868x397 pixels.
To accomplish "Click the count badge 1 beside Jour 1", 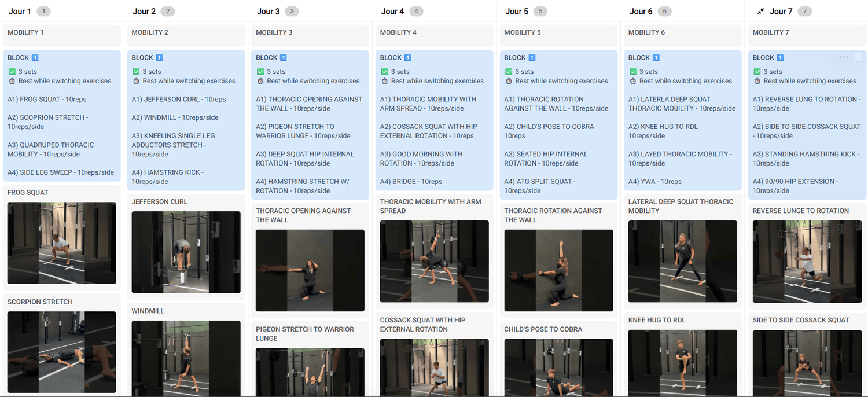I will (x=43, y=12).
